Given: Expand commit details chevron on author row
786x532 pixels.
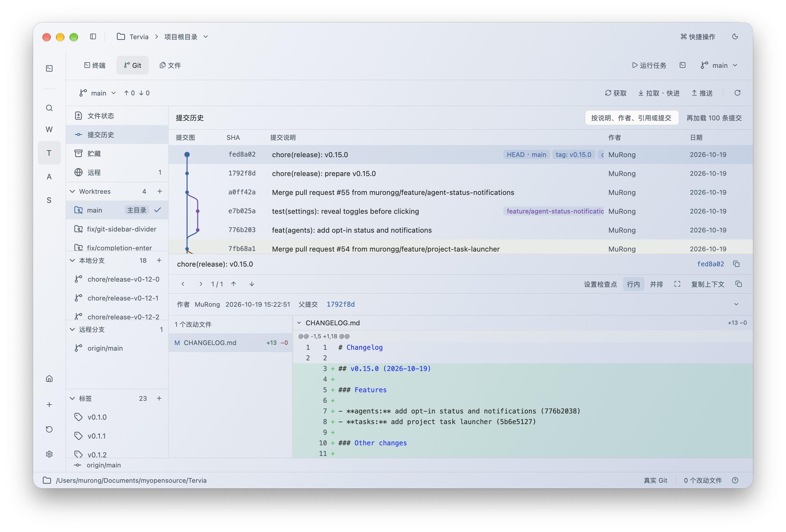Looking at the screenshot, I should [736, 304].
